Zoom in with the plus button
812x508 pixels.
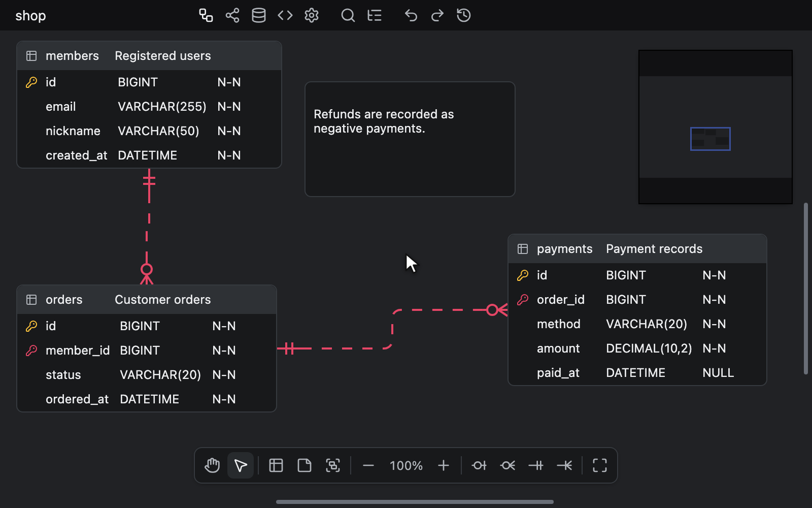[444, 465]
